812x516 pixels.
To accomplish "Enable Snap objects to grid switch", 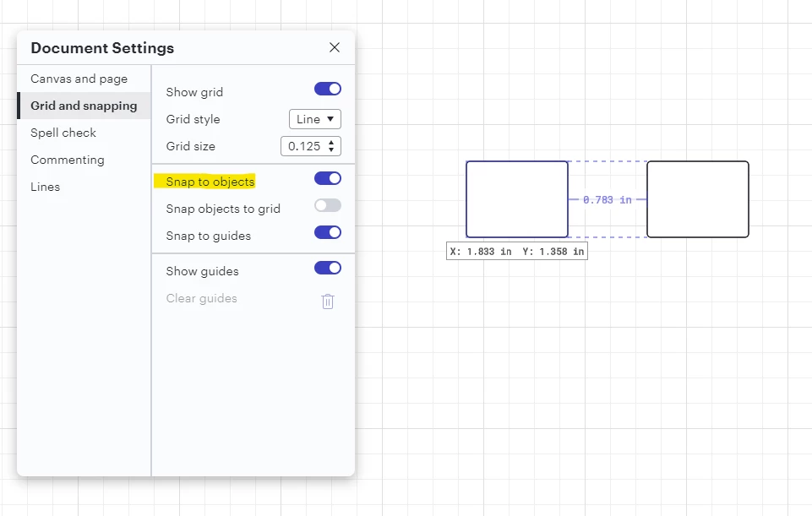I will (327, 205).
